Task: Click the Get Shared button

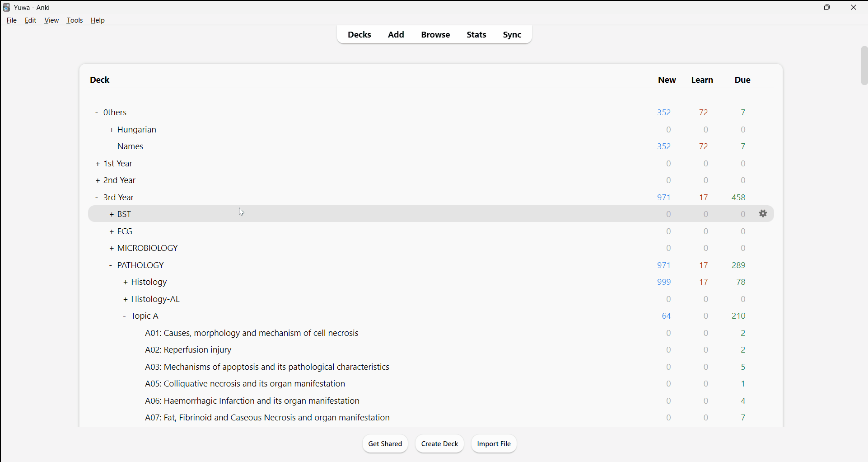Action: [x=385, y=444]
